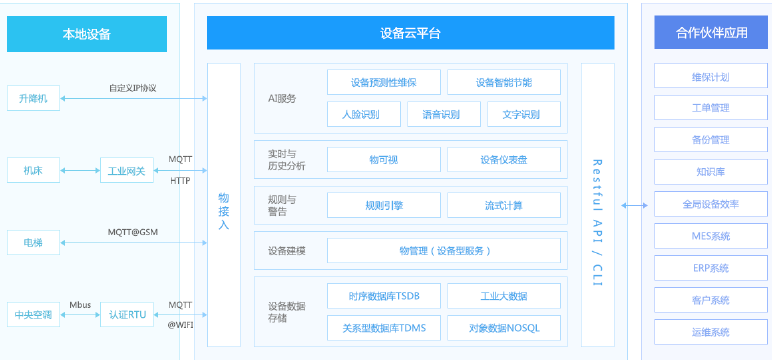Select the 中央空调 device box
This screenshot has width=772, height=360.
[x=33, y=315]
